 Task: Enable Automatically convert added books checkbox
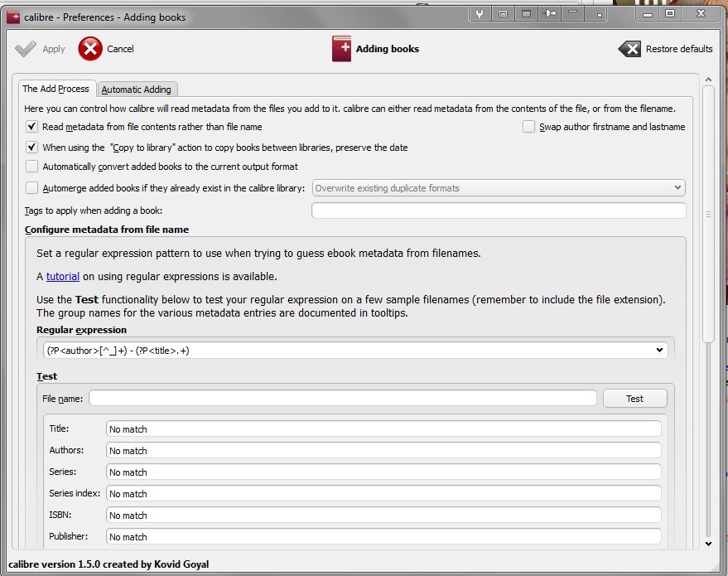click(31, 167)
